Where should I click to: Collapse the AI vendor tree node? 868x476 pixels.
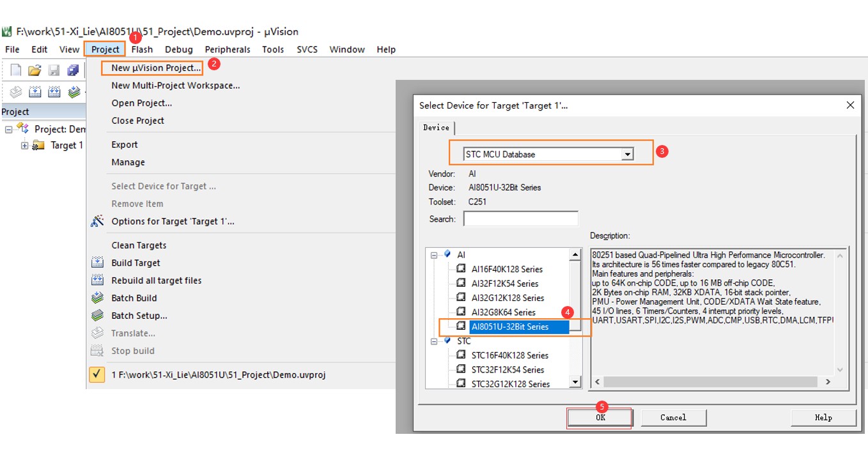pos(434,255)
